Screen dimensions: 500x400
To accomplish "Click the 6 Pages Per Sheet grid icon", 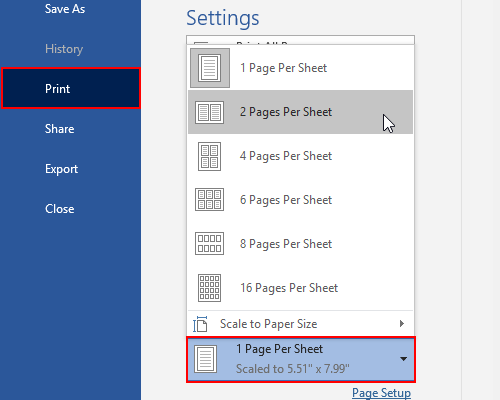I will pyautogui.click(x=209, y=200).
